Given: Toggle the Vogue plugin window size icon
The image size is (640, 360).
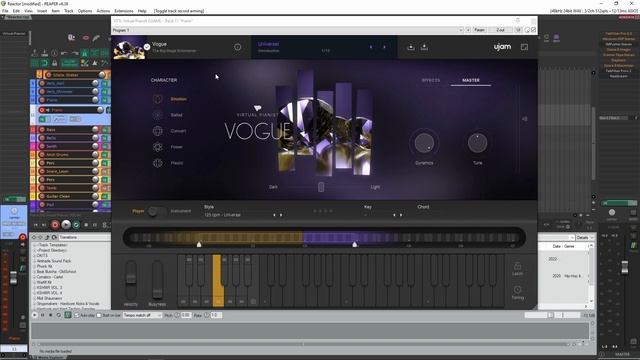Looking at the screenshot, I should pos(524,47).
